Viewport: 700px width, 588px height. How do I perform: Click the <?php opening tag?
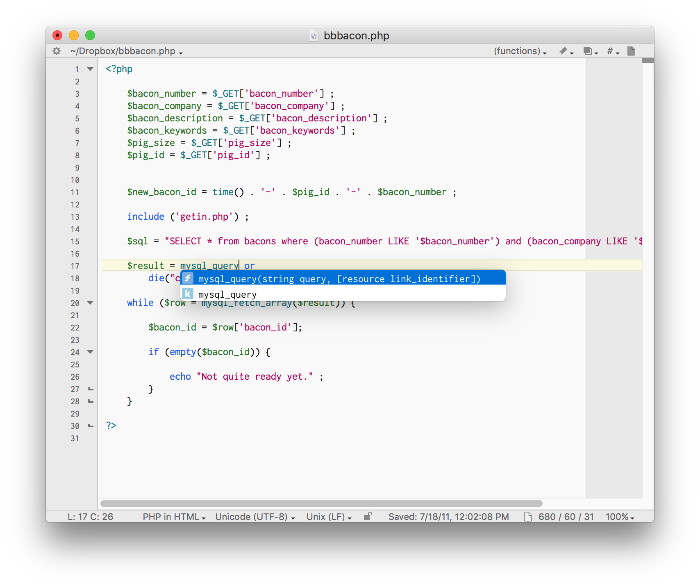tap(119, 69)
